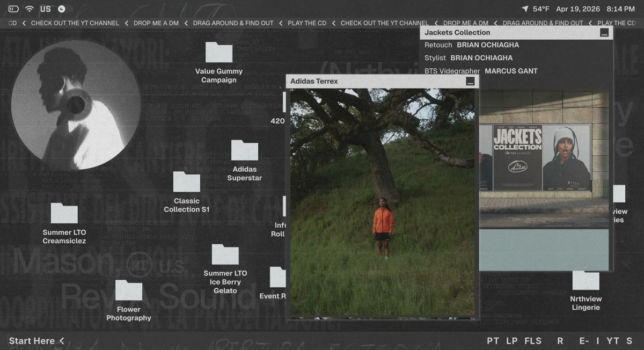Click the YT link in bottom bar
This screenshot has width=644, height=350.
point(613,341)
